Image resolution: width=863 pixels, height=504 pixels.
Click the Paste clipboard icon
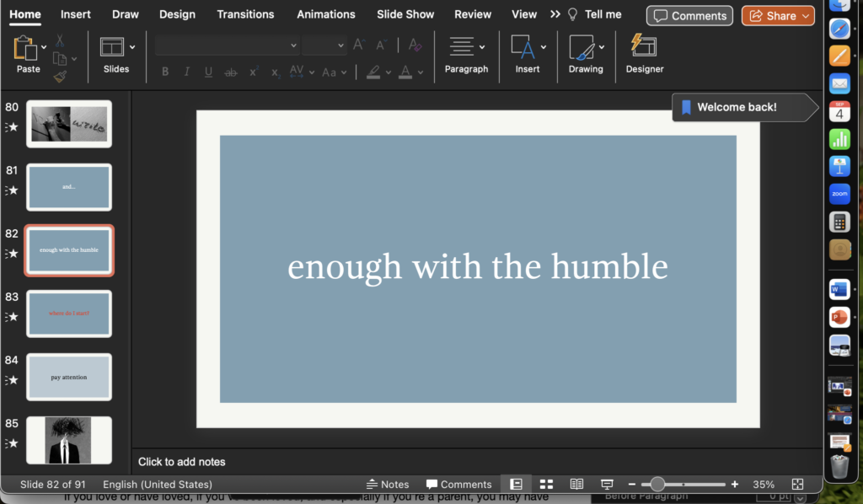[24, 48]
